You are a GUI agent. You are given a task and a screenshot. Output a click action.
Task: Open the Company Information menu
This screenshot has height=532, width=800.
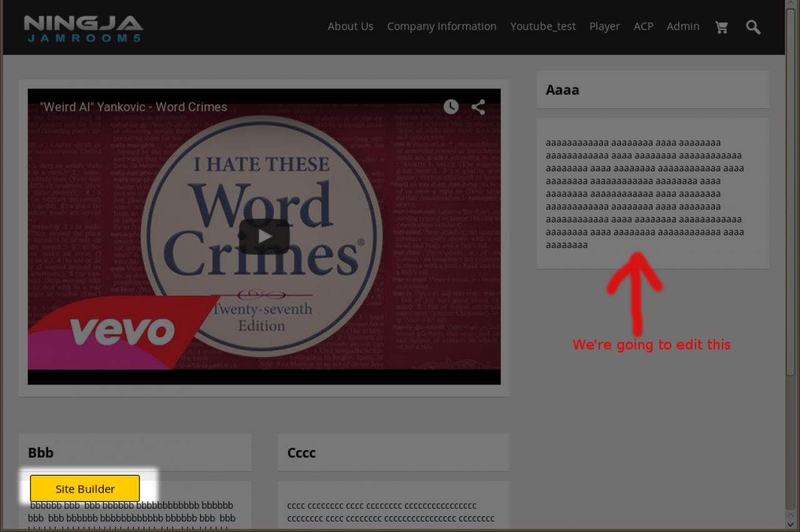(x=442, y=26)
